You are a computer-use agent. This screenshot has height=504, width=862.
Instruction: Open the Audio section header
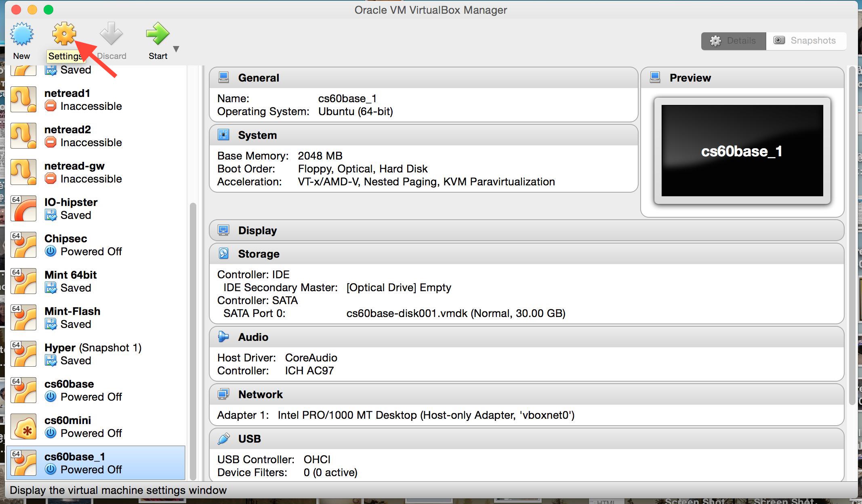[x=526, y=337]
